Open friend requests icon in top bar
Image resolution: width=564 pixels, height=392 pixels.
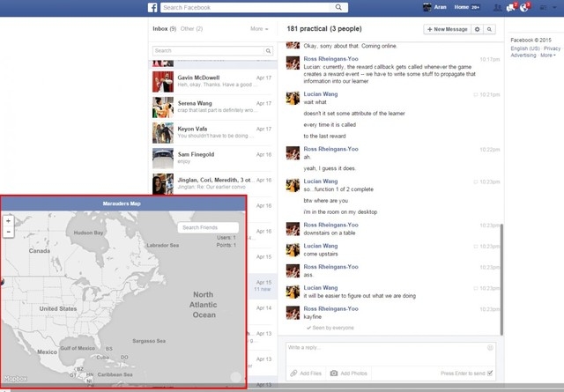[497, 8]
